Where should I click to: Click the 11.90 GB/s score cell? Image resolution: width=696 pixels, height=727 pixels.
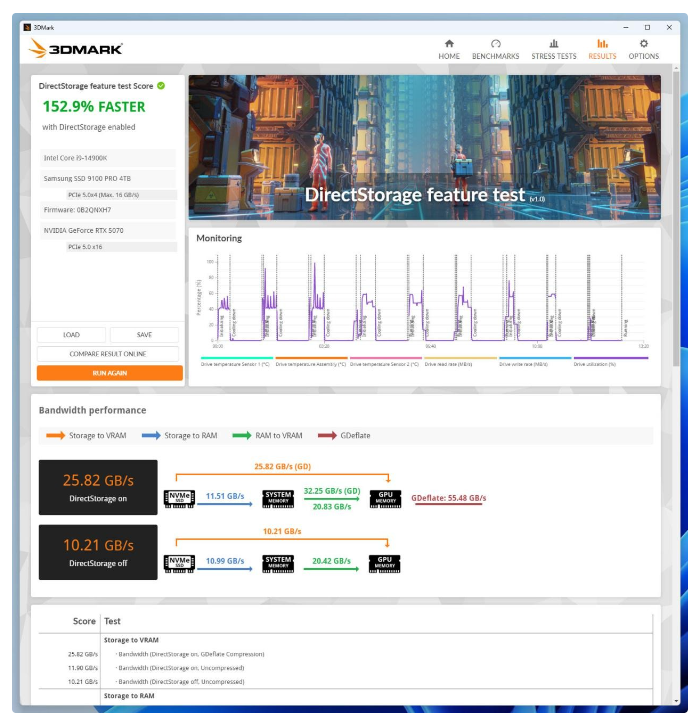pos(83,668)
